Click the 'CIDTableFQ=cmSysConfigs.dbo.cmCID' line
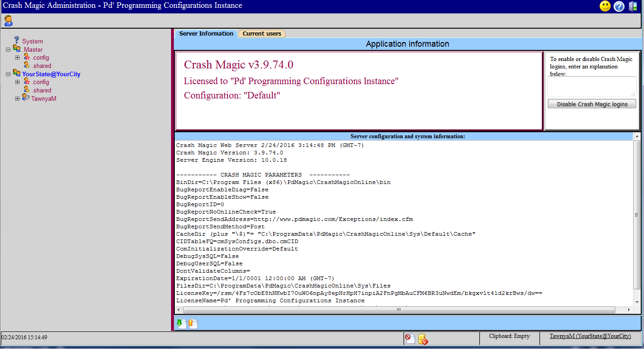The width and height of the screenshot is (644, 349). [x=237, y=241]
